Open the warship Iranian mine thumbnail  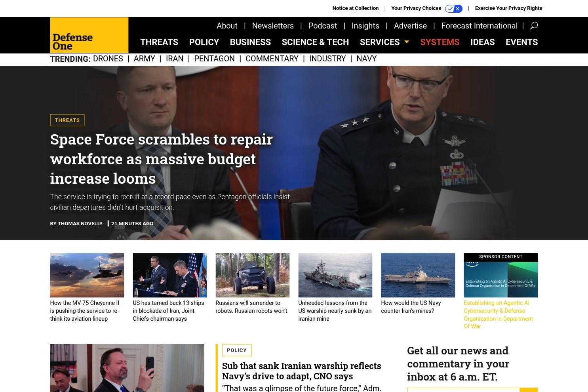[335, 275]
